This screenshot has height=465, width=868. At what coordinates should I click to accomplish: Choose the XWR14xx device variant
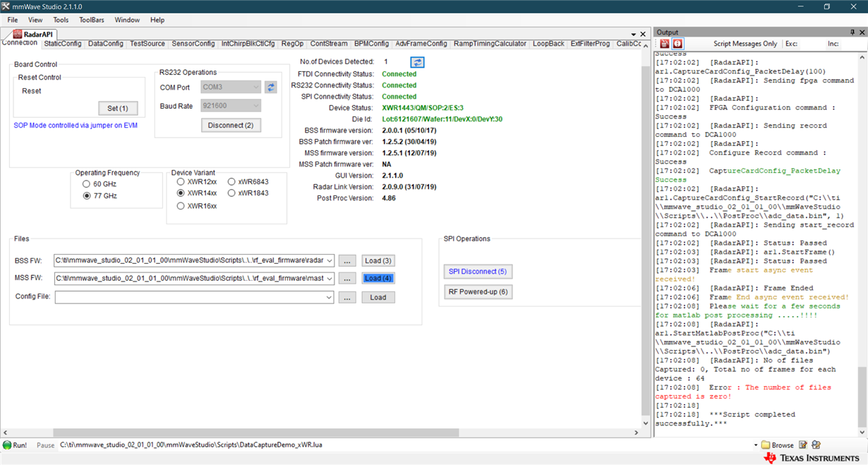181,193
